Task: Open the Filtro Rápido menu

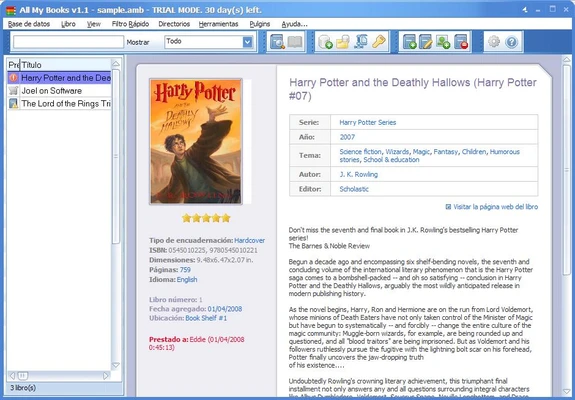Action: tap(130, 24)
